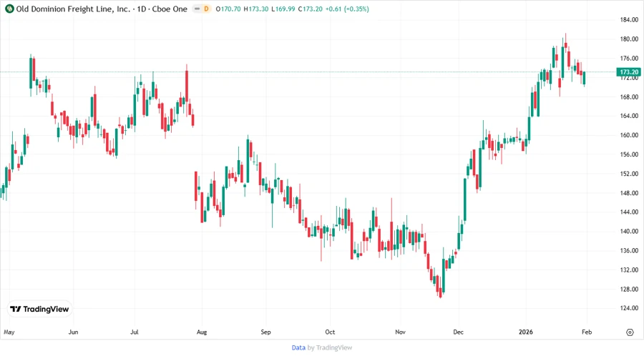Click the Jul label on time axis
The height and width of the screenshot is (356, 644).
[x=135, y=332]
